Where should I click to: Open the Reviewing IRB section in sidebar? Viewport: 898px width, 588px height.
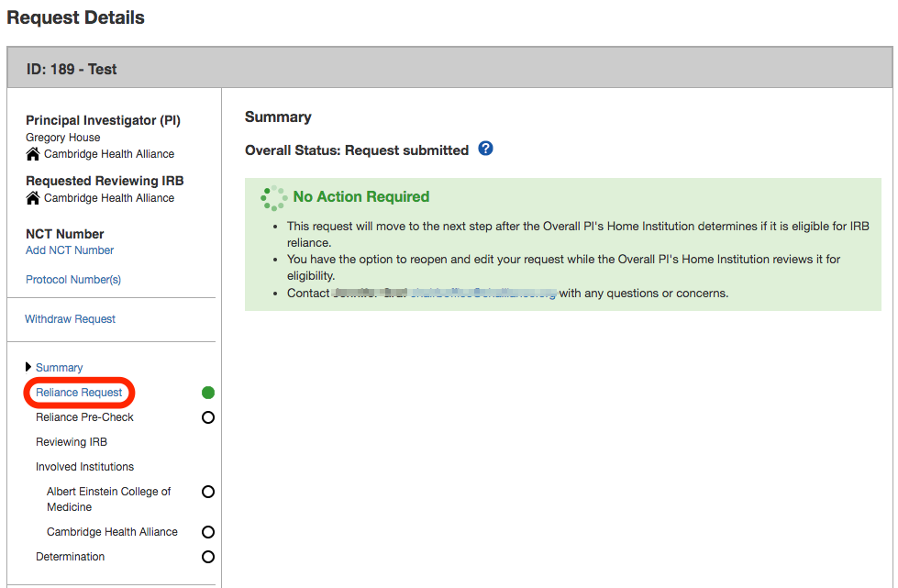(71, 441)
